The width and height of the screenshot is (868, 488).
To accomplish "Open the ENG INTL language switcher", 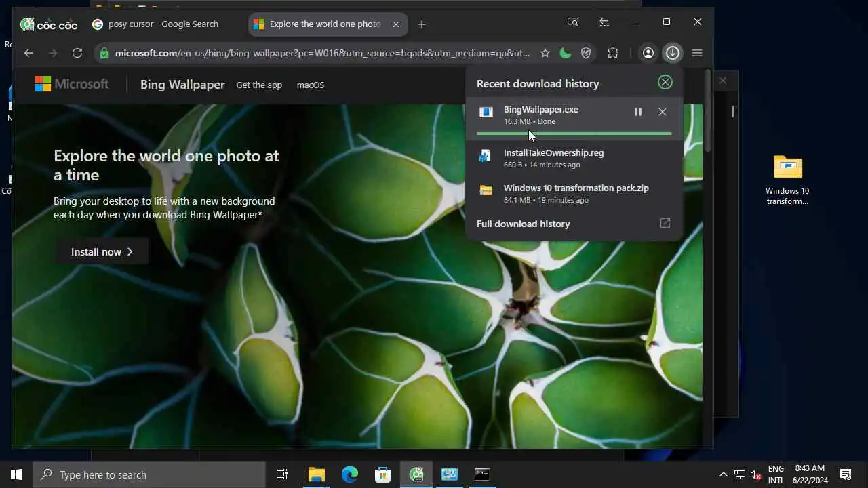I will pos(776,474).
